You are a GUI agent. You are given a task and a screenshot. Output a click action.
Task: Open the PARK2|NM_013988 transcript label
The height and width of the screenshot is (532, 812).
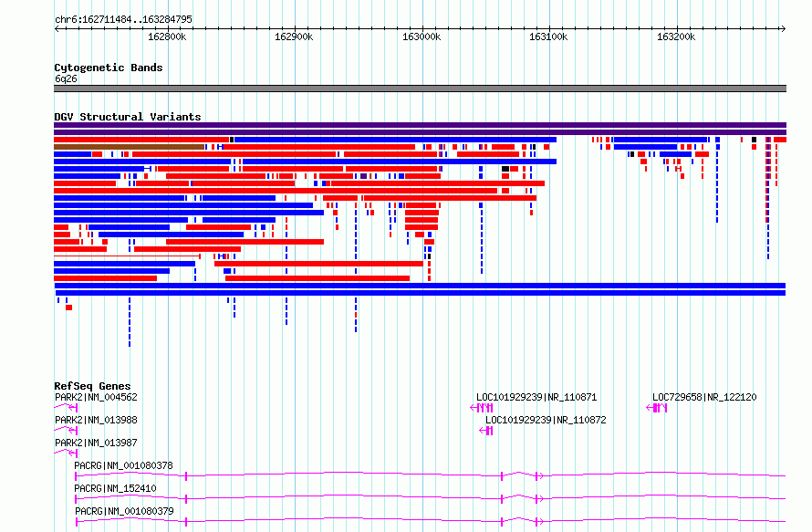(96, 420)
